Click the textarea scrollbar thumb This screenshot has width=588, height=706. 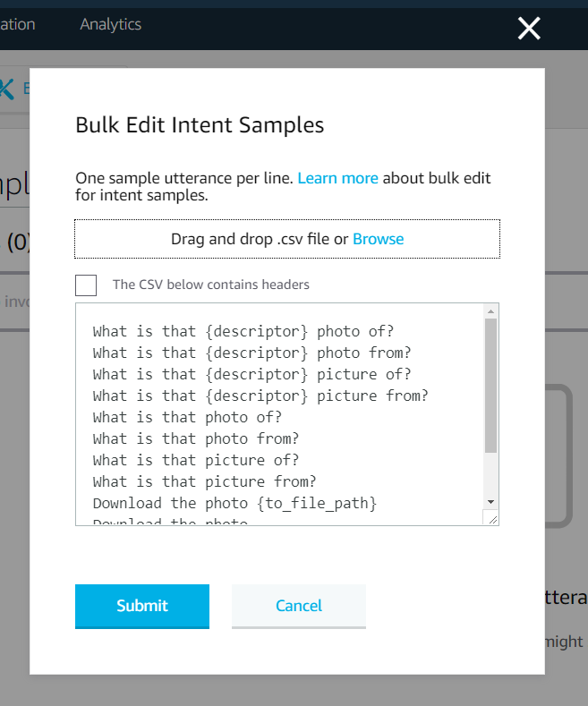click(x=490, y=386)
